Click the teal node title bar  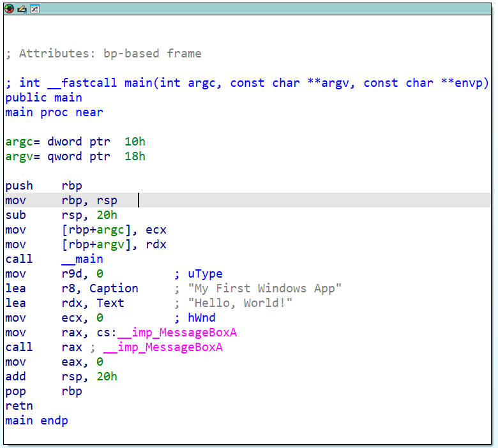click(x=255, y=8)
